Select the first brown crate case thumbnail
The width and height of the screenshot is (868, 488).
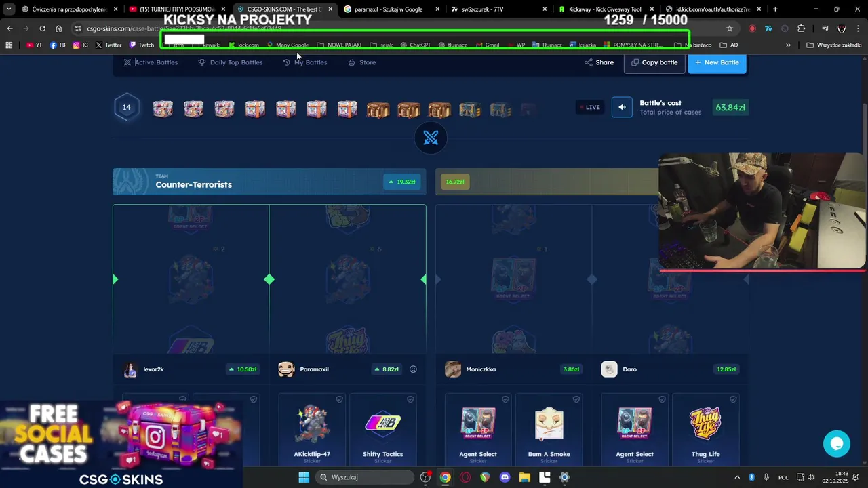(x=378, y=109)
